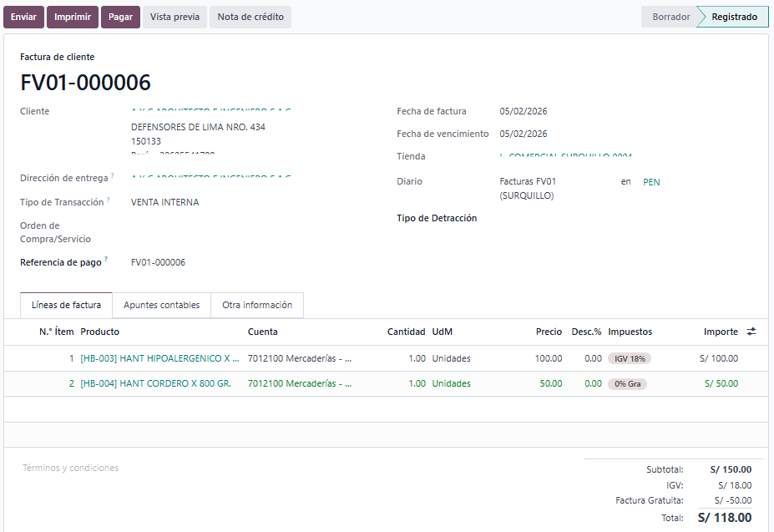Click help mark beside Dirección de entrega
The image size is (774, 532).
pyautogui.click(x=113, y=175)
